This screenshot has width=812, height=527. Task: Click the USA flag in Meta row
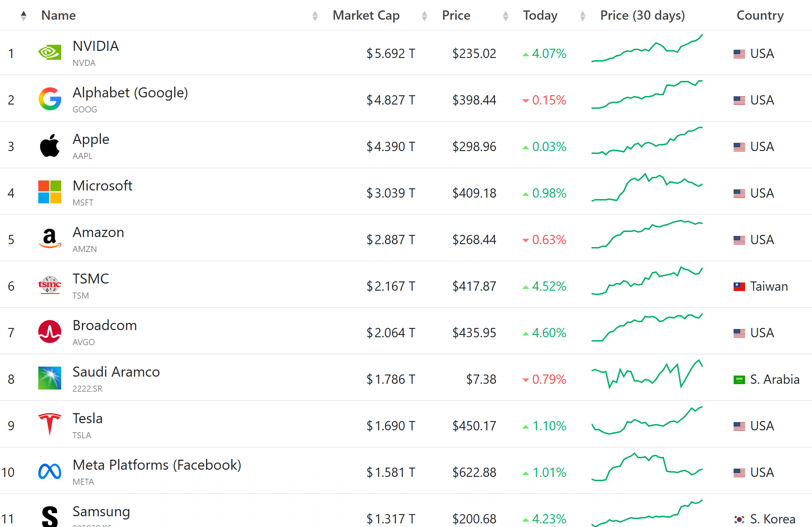pos(739,473)
